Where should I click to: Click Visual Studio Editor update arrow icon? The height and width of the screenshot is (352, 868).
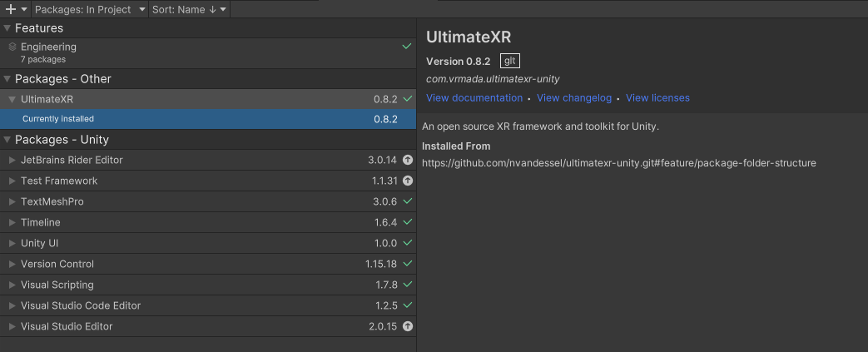pyautogui.click(x=408, y=326)
